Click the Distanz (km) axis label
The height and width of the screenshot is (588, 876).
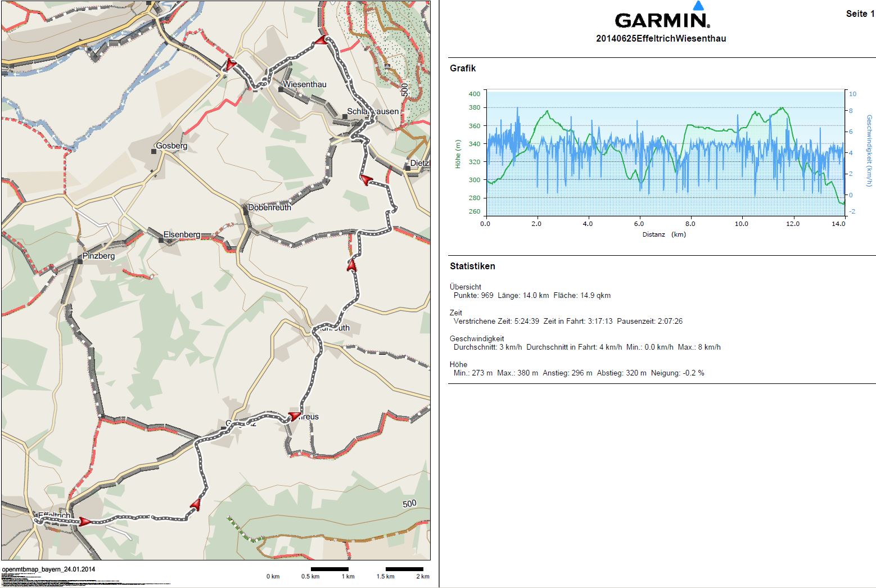pos(664,234)
